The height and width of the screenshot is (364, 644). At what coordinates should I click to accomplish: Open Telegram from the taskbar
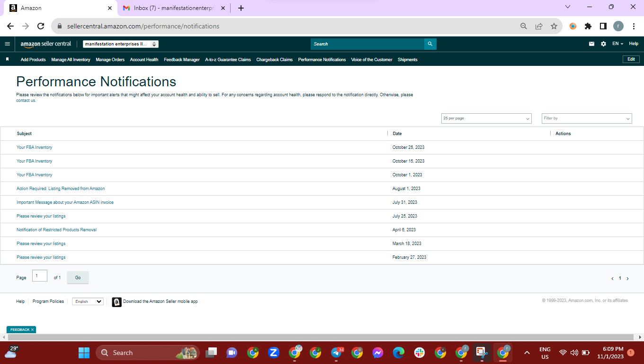(x=337, y=353)
